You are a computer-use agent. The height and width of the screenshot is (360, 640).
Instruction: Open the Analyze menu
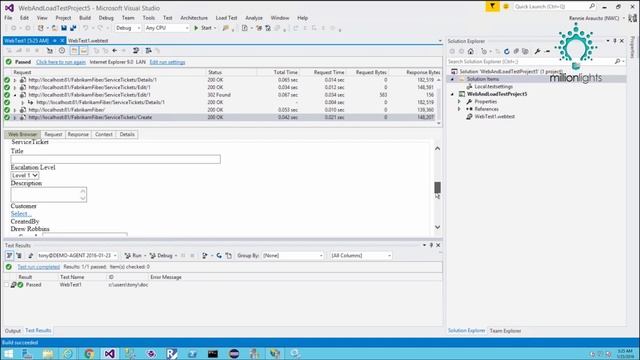[254, 18]
